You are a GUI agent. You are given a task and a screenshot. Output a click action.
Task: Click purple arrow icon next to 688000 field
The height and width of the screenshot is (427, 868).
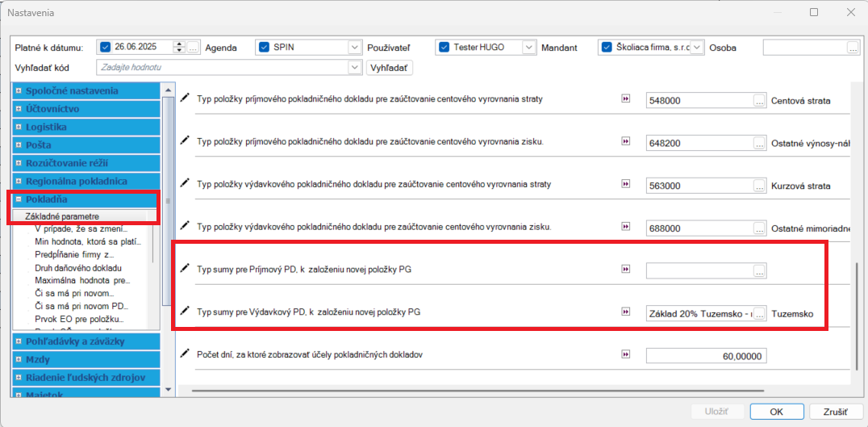tap(626, 226)
